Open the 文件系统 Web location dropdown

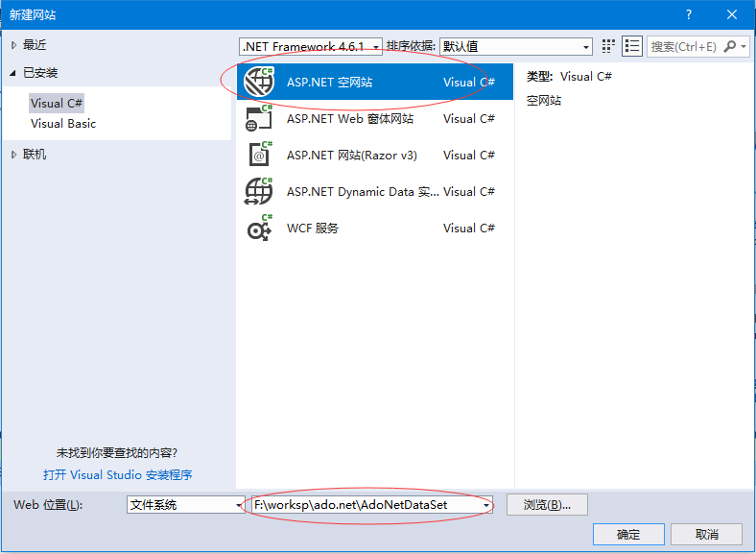[186, 505]
